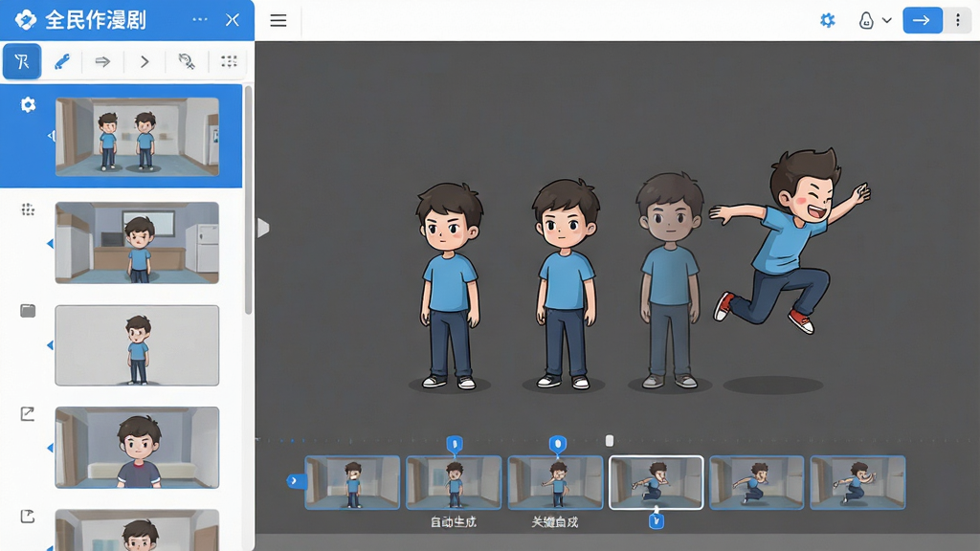Open the vertical dots more options menu
This screenshot has height=551, width=980.
(x=957, y=20)
